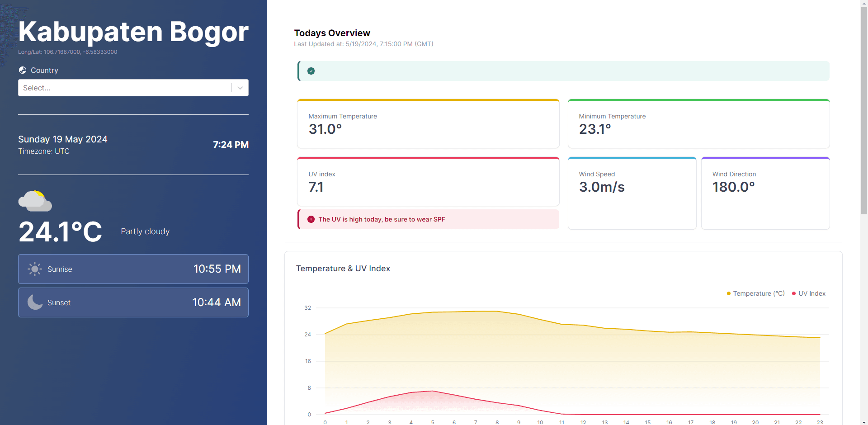Click the partly cloudy weather icon

(35, 201)
